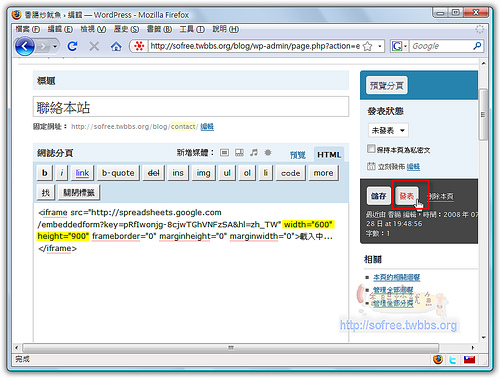The width and height of the screenshot is (500, 378).
Task: Click the forward navigation arrow
Action: [x=43, y=46]
